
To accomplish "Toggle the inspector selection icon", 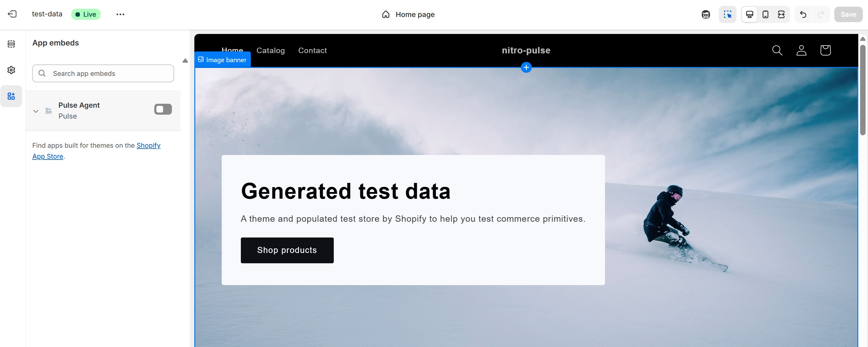I will pyautogui.click(x=727, y=15).
